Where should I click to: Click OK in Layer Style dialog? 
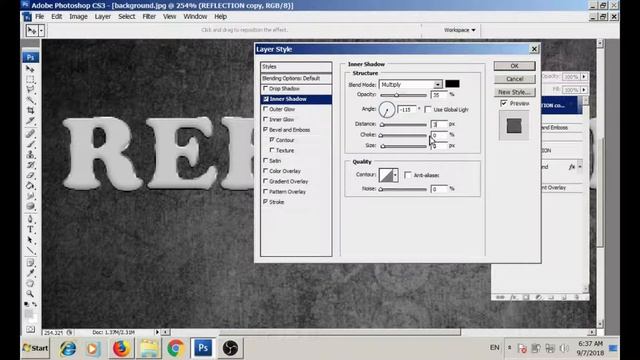pyautogui.click(x=514, y=66)
